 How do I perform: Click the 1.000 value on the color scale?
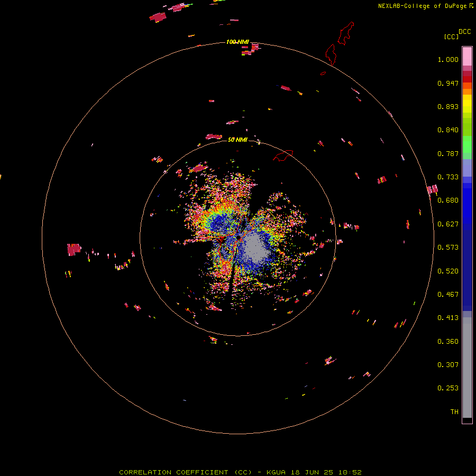[448, 59]
